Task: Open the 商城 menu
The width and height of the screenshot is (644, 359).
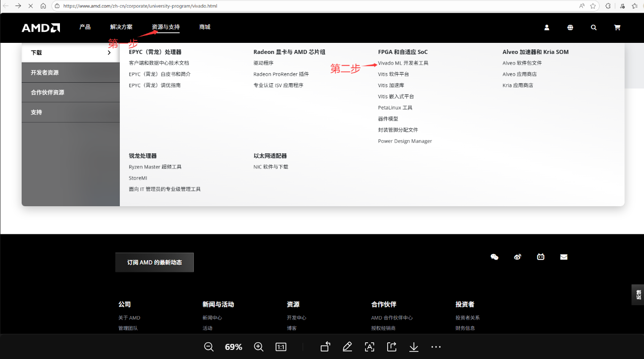Action: [205, 27]
